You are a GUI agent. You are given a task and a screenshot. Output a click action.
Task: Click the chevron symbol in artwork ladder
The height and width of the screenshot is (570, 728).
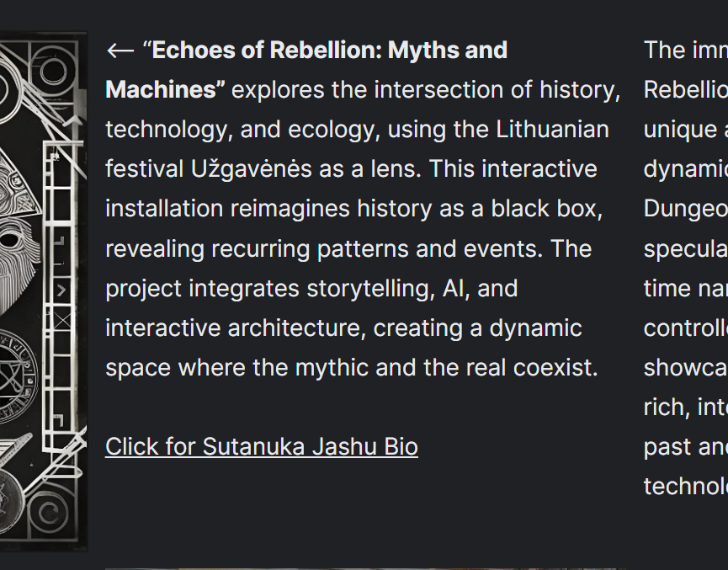[x=61, y=290]
